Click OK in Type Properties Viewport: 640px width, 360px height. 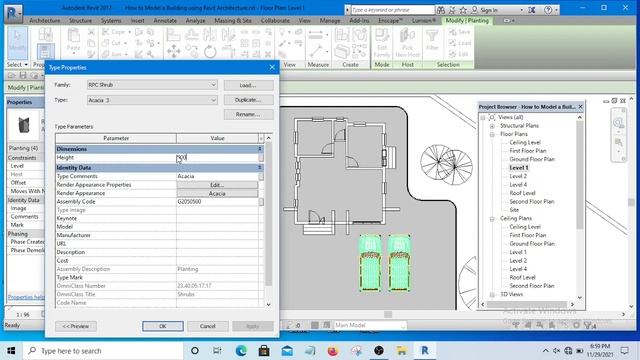pos(163,326)
